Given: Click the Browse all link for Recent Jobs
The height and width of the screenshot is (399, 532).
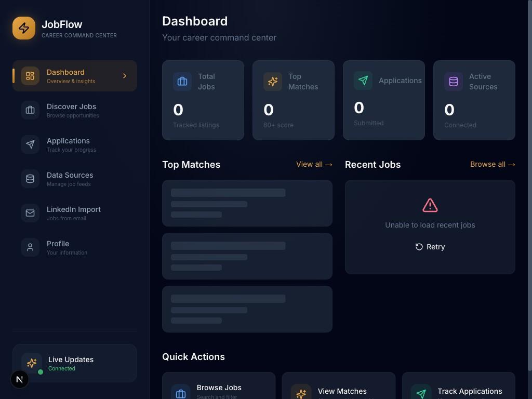Looking at the screenshot, I should pyautogui.click(x=493, y=164).
